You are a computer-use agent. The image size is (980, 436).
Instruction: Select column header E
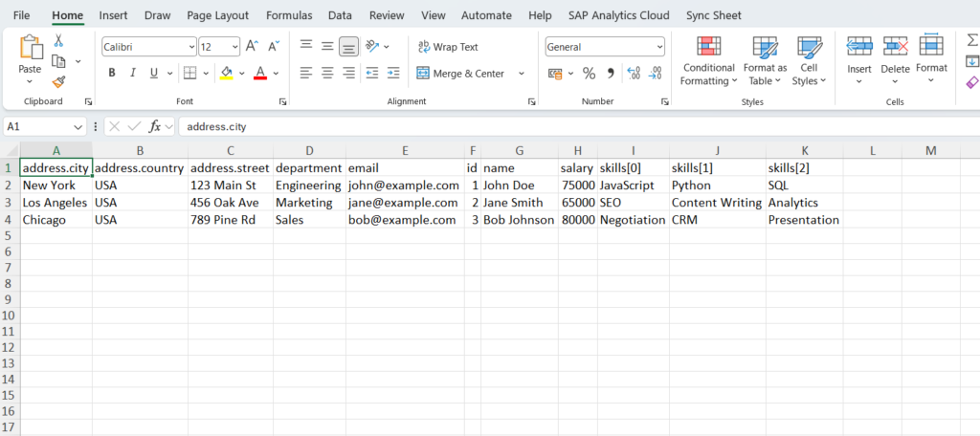coord(405,150)
